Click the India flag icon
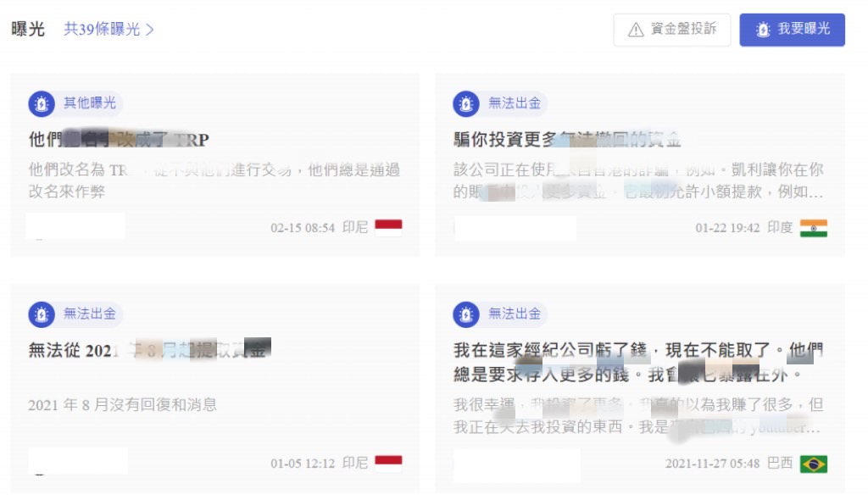 pyautogui.click(x=813, y=228)
